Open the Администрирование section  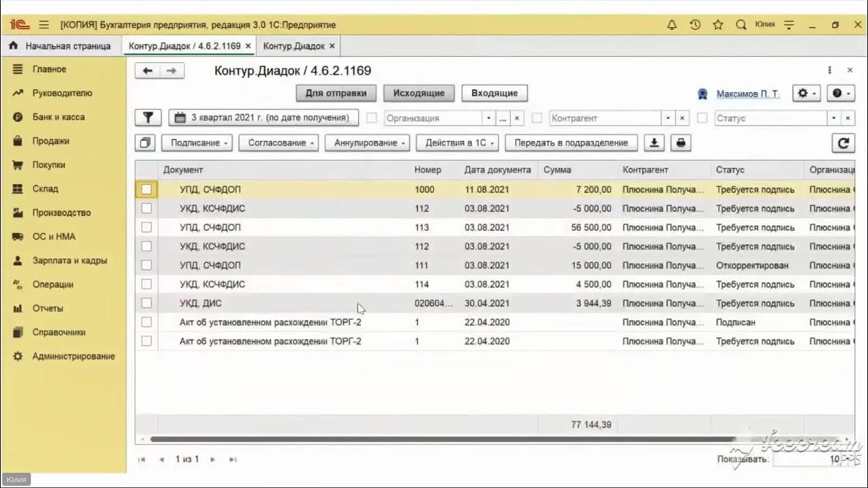point(74,356)
